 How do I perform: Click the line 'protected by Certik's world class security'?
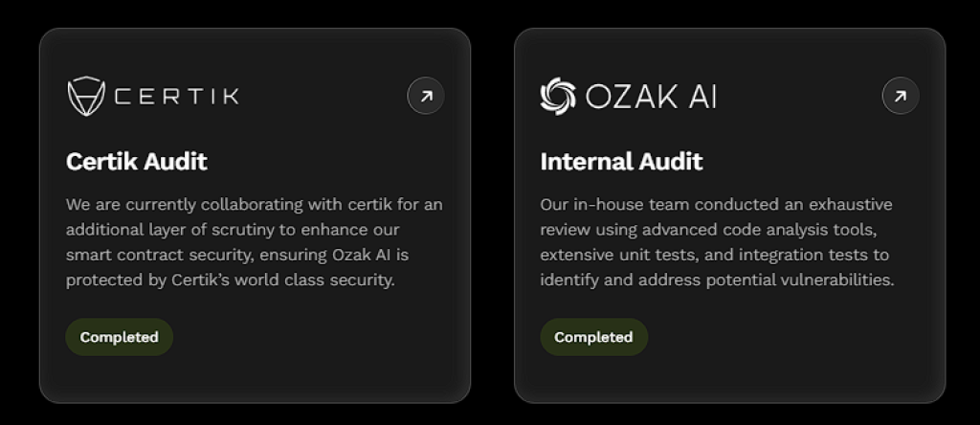[x=230, y=280]
